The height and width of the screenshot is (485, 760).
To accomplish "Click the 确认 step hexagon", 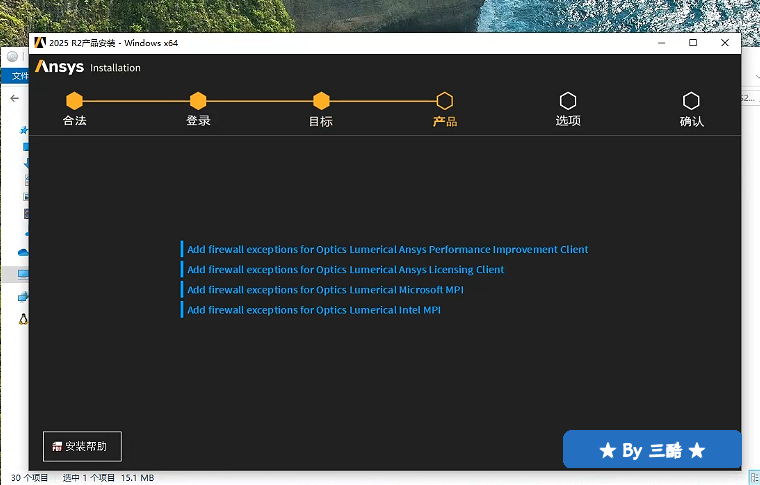I will pos(691,101).
